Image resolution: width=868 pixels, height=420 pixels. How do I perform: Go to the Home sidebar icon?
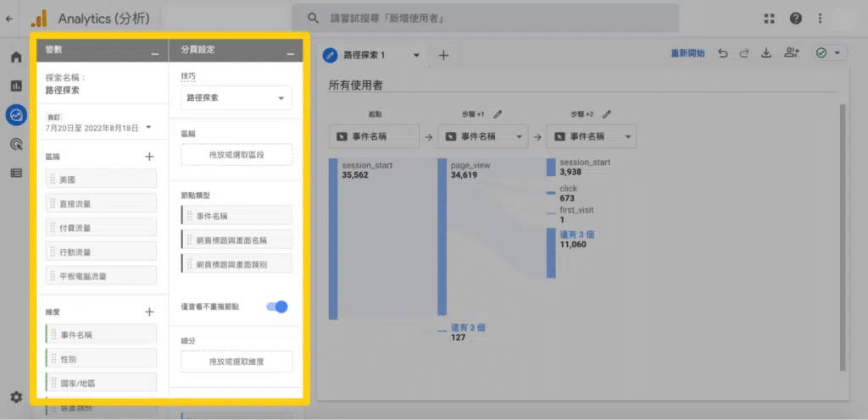pyautogui.click(x=17, y=58)
